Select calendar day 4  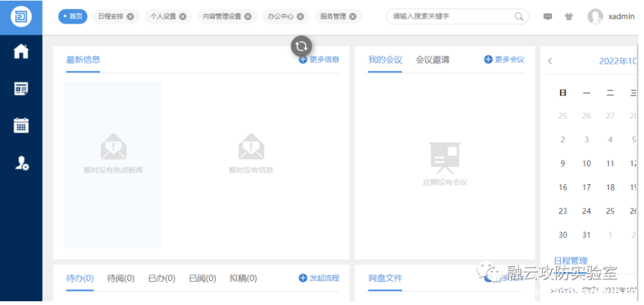pyautogui.click(x=610, y=140)
